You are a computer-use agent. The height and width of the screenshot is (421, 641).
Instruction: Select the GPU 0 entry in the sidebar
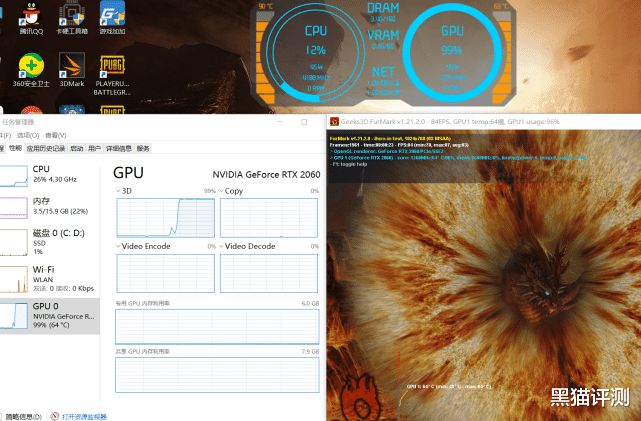coord(49,316)
